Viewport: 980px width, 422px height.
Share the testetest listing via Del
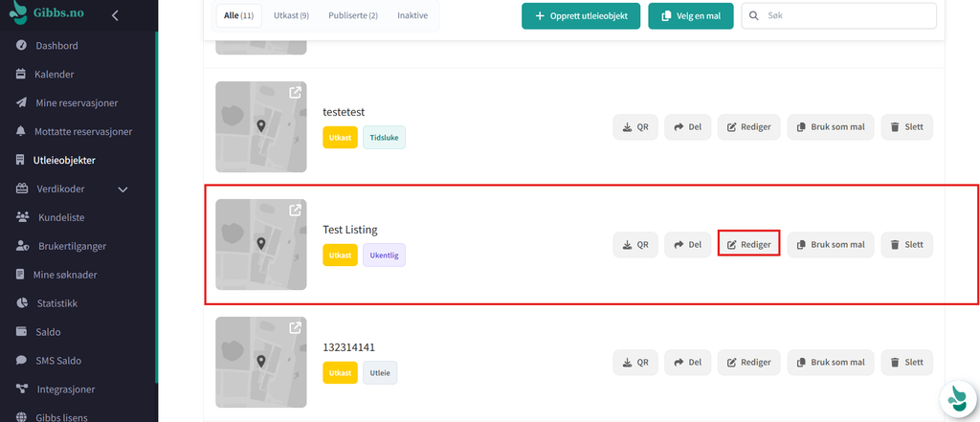(687, 127)
